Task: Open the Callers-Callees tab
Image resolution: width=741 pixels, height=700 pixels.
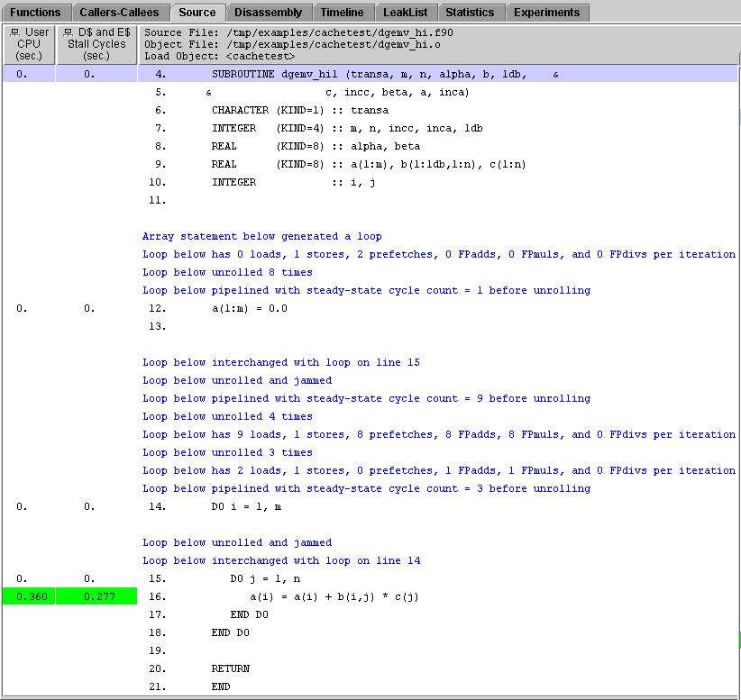Action: click(x=119, y=13)
